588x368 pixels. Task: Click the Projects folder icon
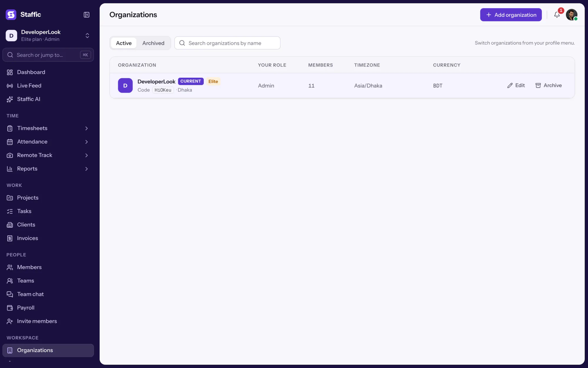click(x=10, y=198)
